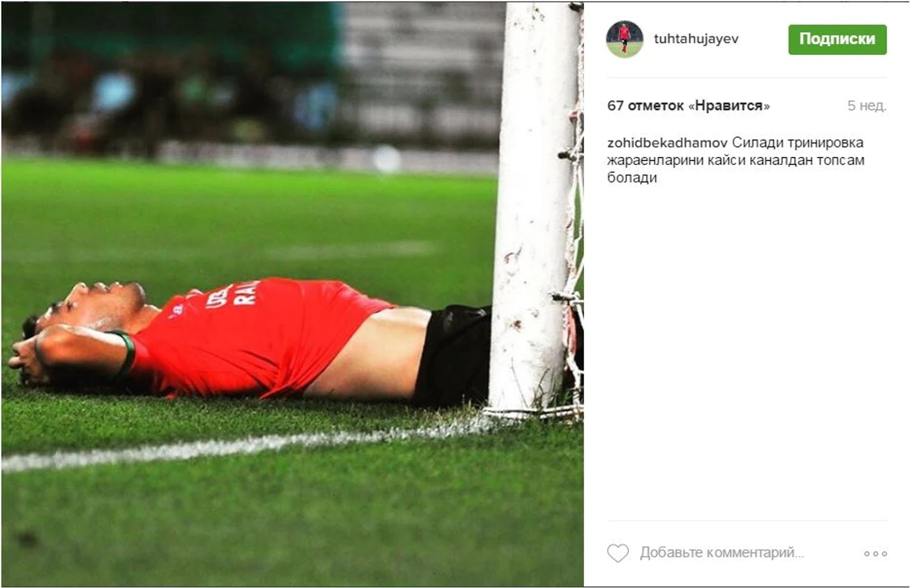Viewport: 910px width, 588px height.
Task: Open the 5 нед. timestamp link
Action: pyautogui.click(x=866, y=106)
